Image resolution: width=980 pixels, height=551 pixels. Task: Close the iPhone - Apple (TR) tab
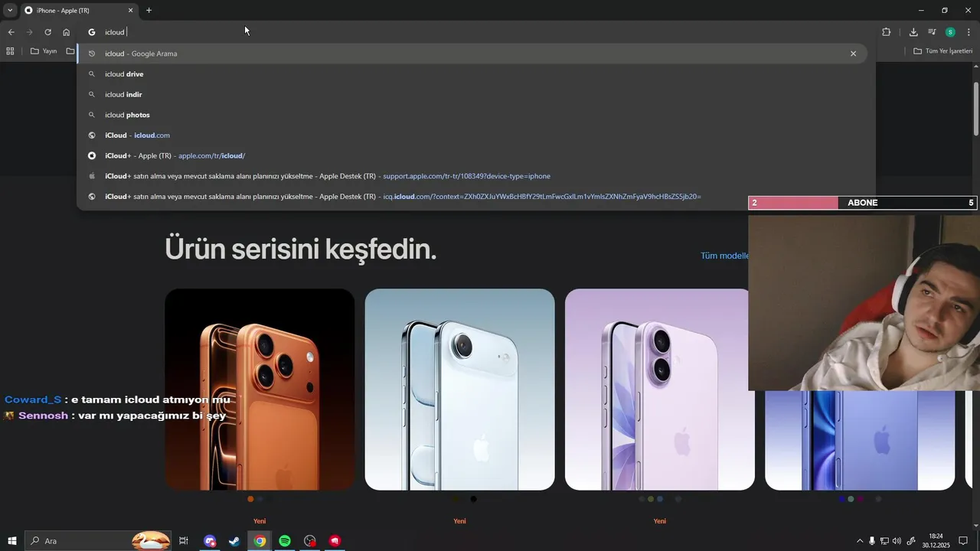point(131,11)
